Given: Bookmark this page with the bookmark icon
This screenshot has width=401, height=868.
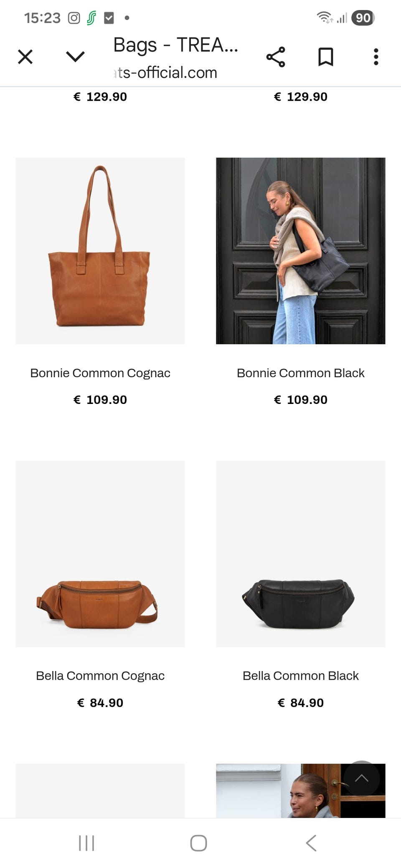Looking at the screenshot, I should (x=326, y=57).
